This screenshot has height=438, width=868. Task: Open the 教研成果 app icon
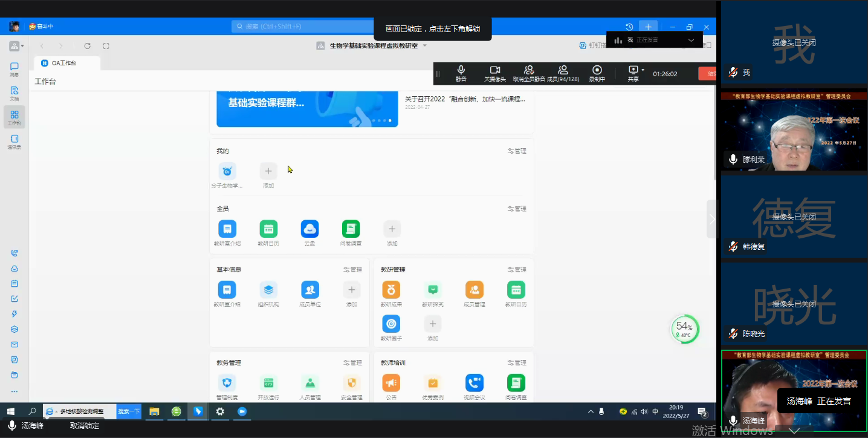pyautogui.click(x=391, y=290)
